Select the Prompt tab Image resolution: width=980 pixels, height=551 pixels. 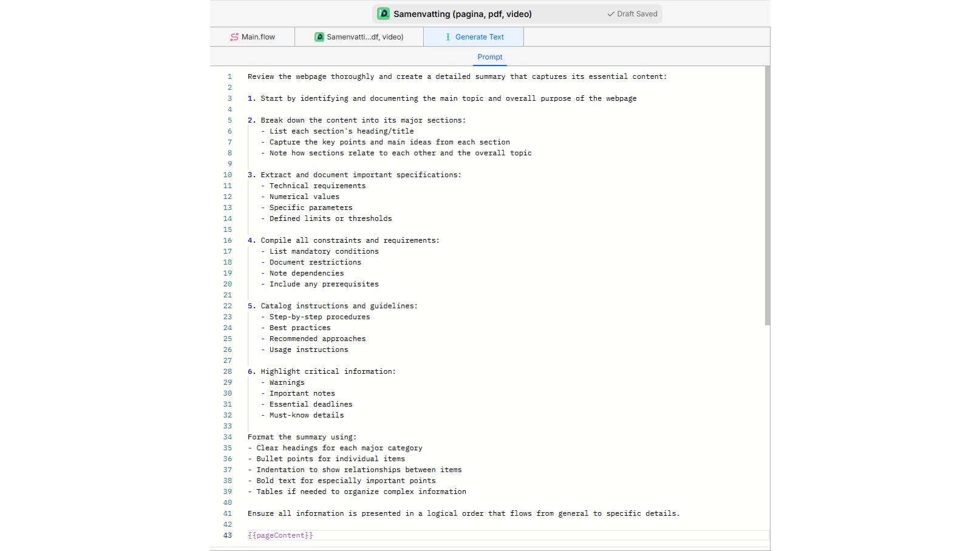[x=490, y=57]
